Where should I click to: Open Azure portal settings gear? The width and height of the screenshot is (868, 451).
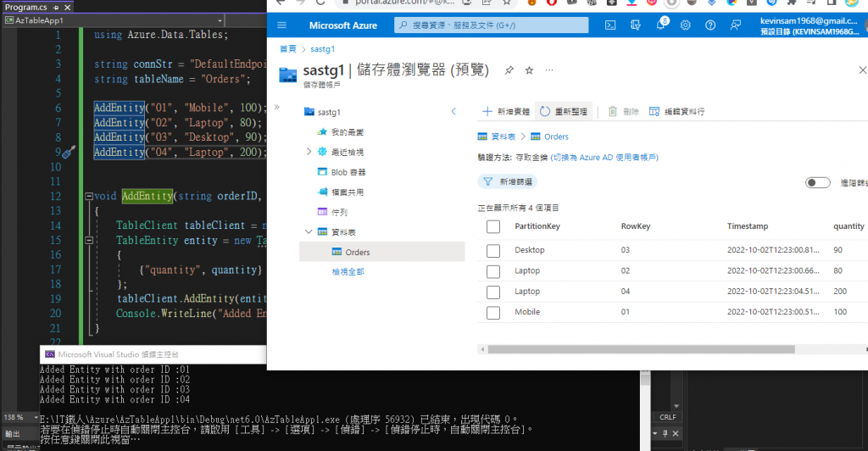click(x=685, y=25)
